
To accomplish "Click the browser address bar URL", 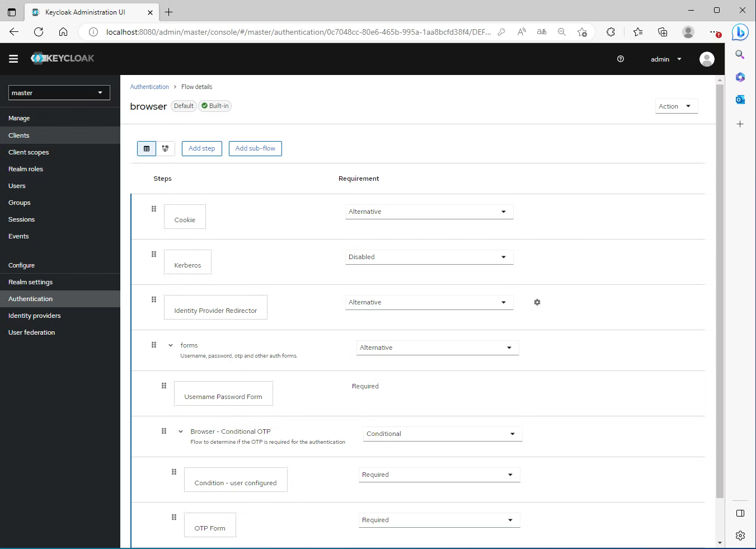I will 298,32.
